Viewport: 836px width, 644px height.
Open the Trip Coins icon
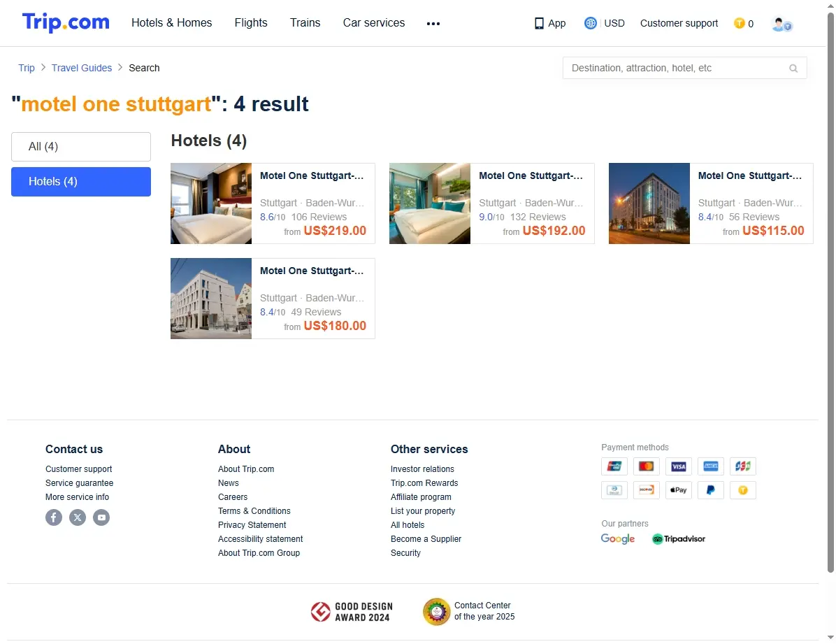coord(739,23)
